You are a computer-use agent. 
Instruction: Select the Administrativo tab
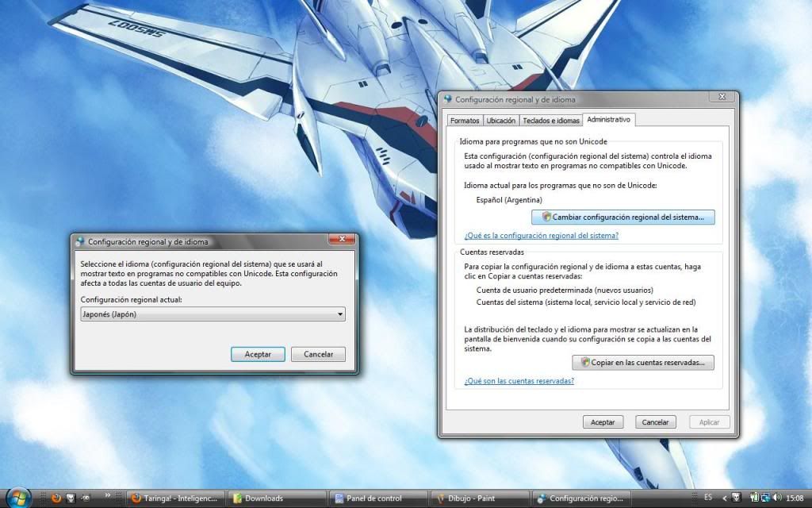[608, 119]
